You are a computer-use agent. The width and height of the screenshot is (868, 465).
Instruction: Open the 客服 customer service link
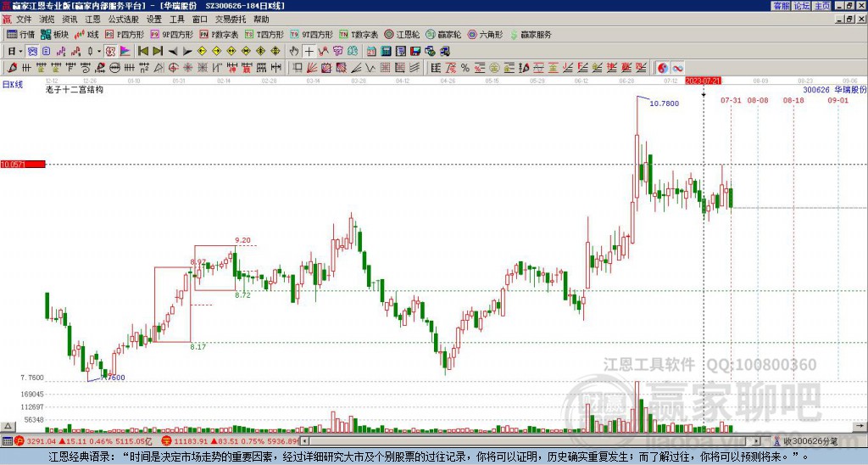point(782,6)
